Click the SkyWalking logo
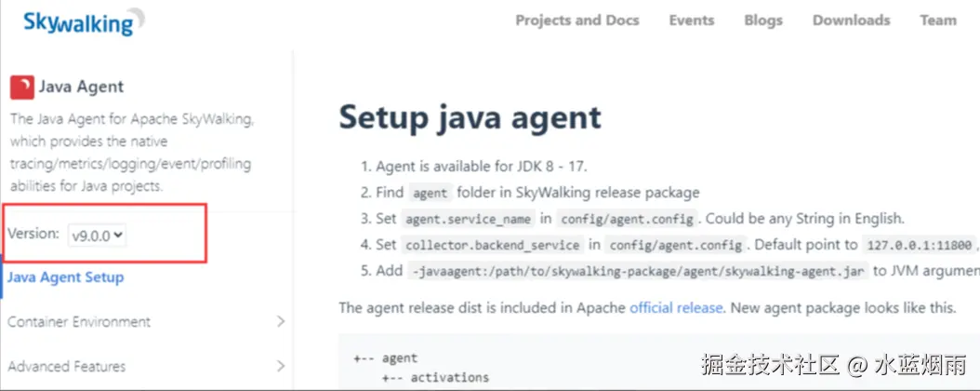 pyautogui.click(x=84, y=22)
